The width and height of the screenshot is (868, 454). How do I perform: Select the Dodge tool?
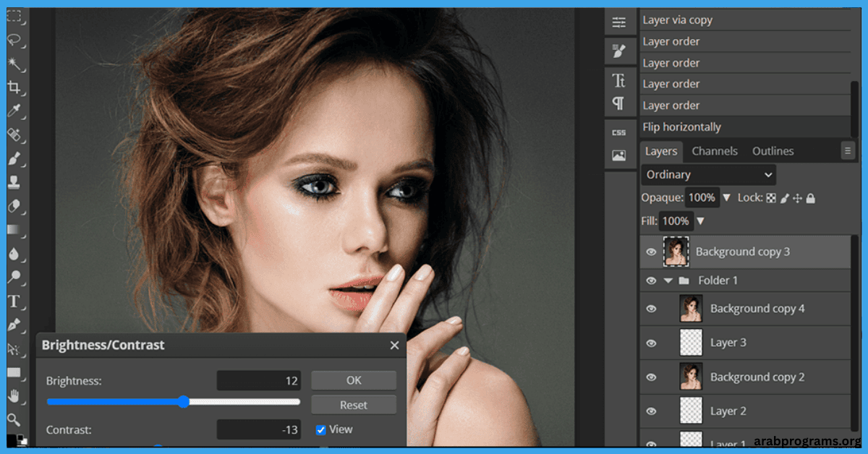pos(14,277)
